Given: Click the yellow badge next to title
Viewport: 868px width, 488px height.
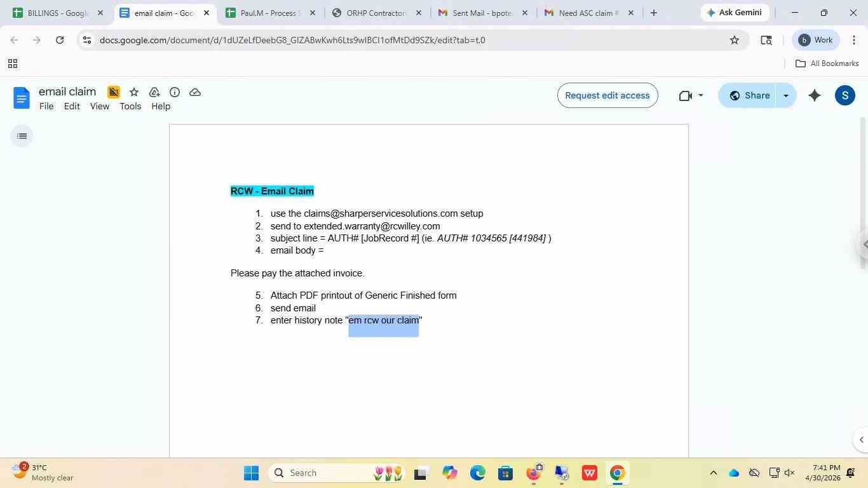Looking at the screenshot, I should point(114,92).
